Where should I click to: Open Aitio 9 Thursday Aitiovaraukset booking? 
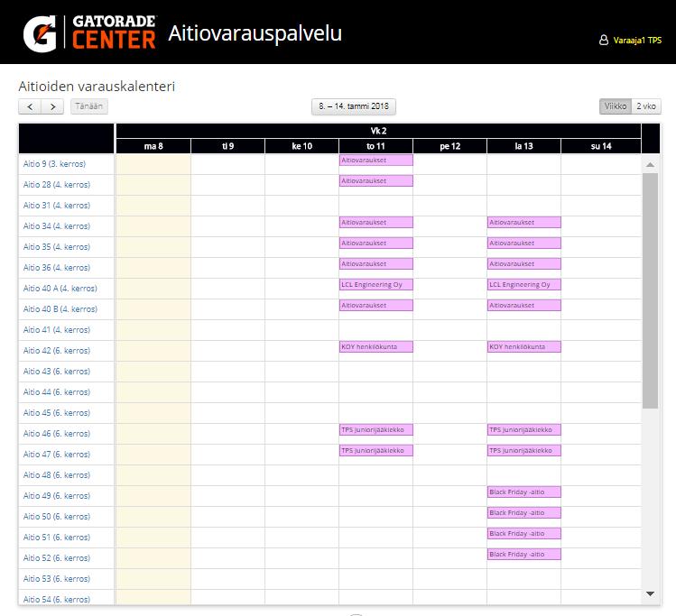click(x=376, y=161)
